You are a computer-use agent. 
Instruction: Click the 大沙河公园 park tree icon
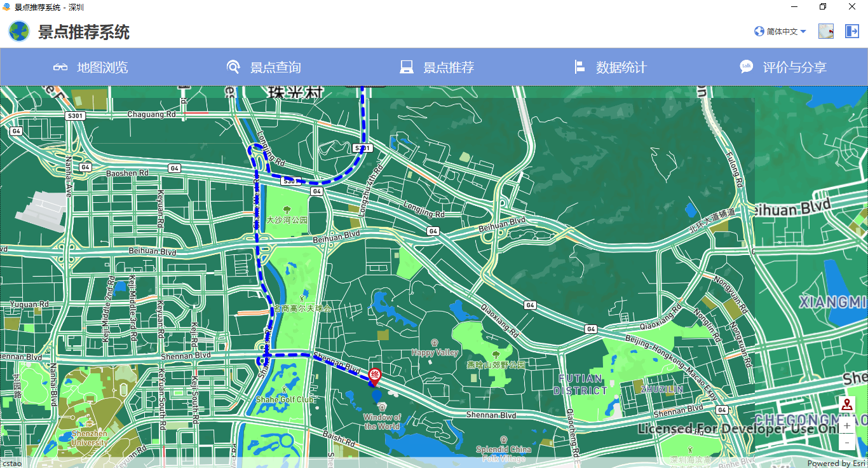[287, 209]
